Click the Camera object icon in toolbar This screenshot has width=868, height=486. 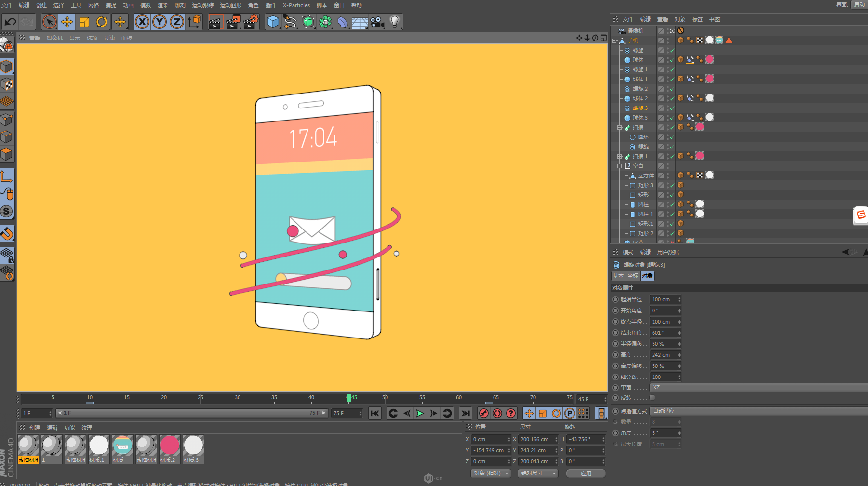pyautogui.click(x=377, y=22)
